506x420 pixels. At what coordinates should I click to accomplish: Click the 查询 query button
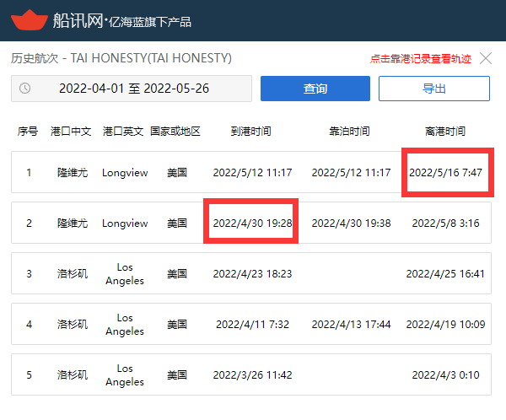[x=315, y=89]
